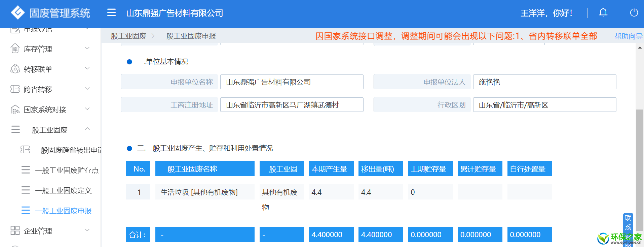The height and width of the screenshot is (247, 644).
Task: Click the 企业管理 grid icon
Action: pos(15,230)
